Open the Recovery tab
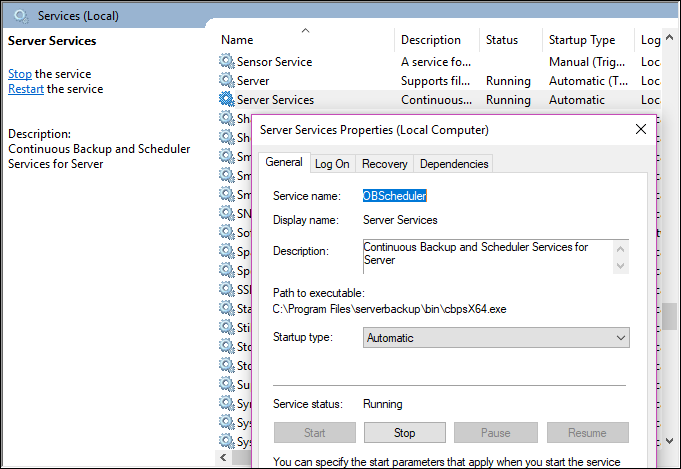681x469 pixels. [384, 164]
